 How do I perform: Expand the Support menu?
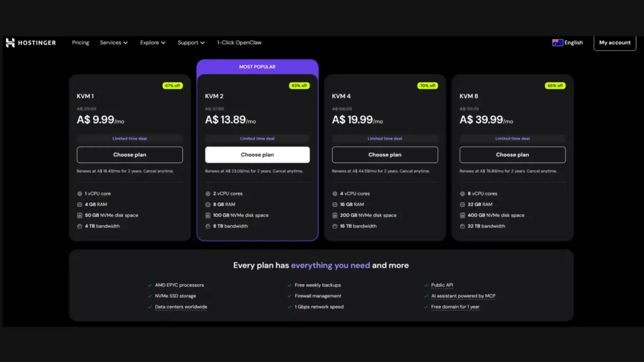[x=191, y=43]
